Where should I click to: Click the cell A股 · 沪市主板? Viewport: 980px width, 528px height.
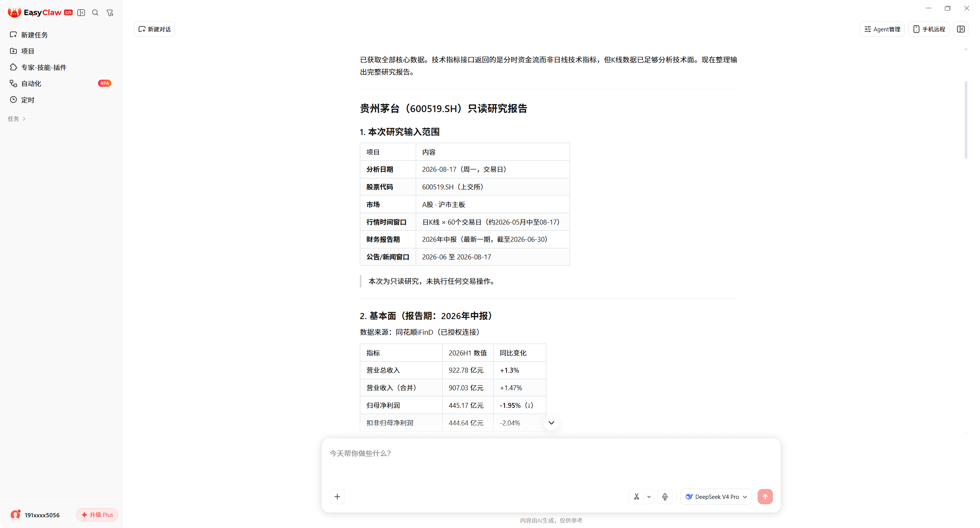pos(493,204)
